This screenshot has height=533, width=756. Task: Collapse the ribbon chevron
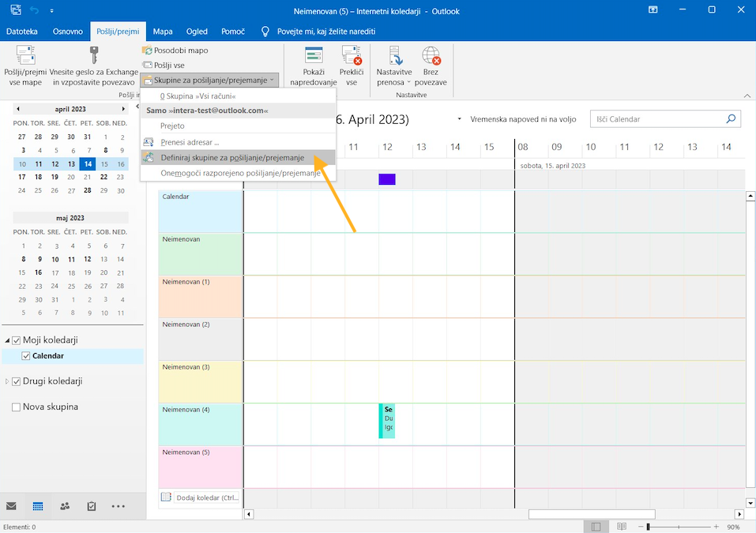pos(747,96)
